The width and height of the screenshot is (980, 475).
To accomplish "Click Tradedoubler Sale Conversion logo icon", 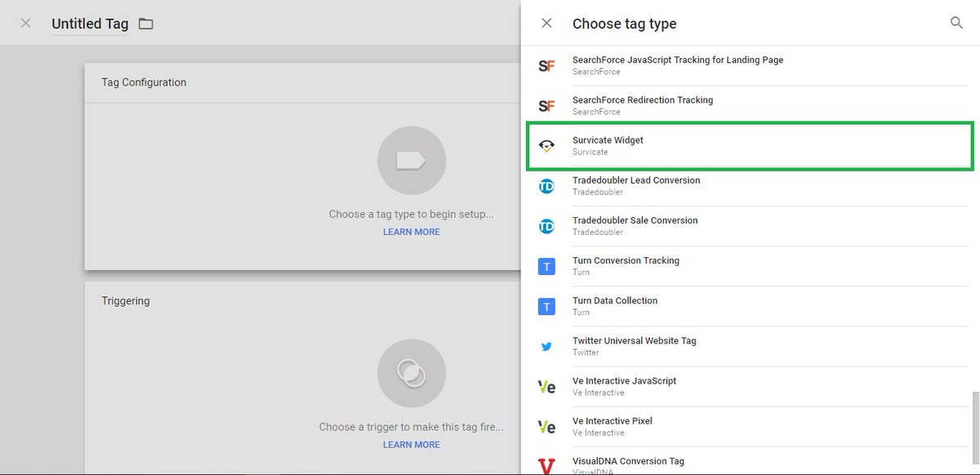I will coord(547,226).
